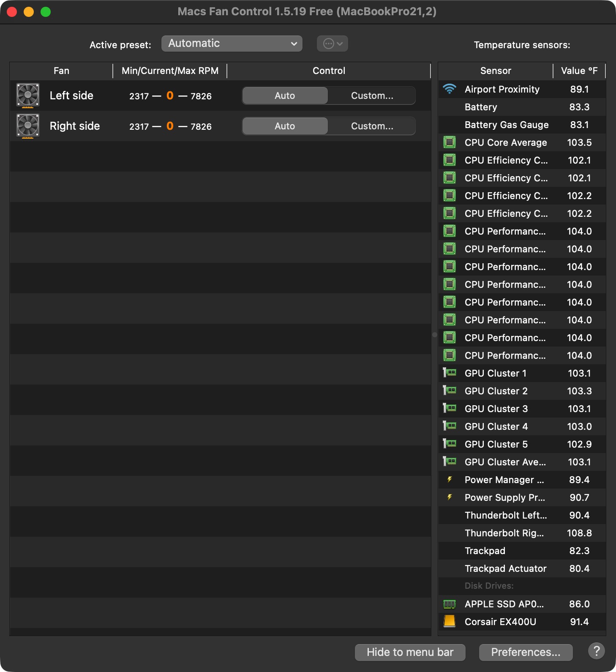This screenshot has width=616, height=672.
Task: Set Left side fan to Custom
Action: pos(372,96)
